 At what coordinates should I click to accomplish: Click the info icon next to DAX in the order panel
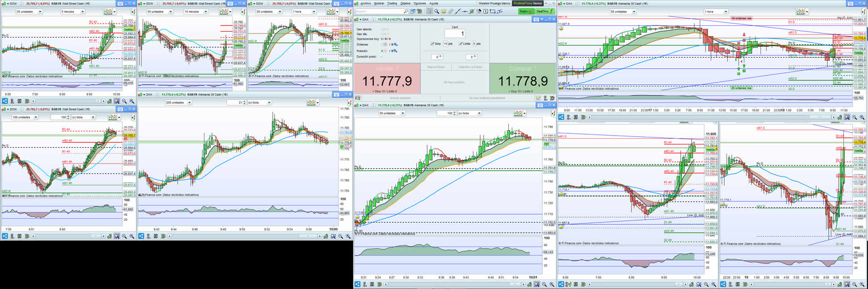[x=373, y=19]
